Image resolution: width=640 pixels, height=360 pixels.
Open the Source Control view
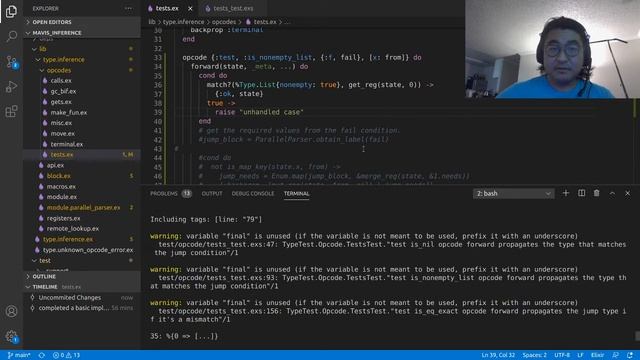tap(11, 62)
